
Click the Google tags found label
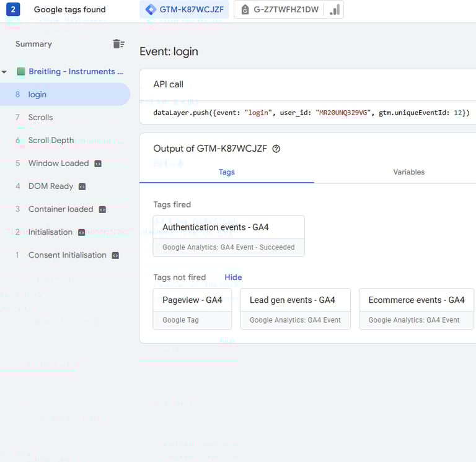pos(70,9)
